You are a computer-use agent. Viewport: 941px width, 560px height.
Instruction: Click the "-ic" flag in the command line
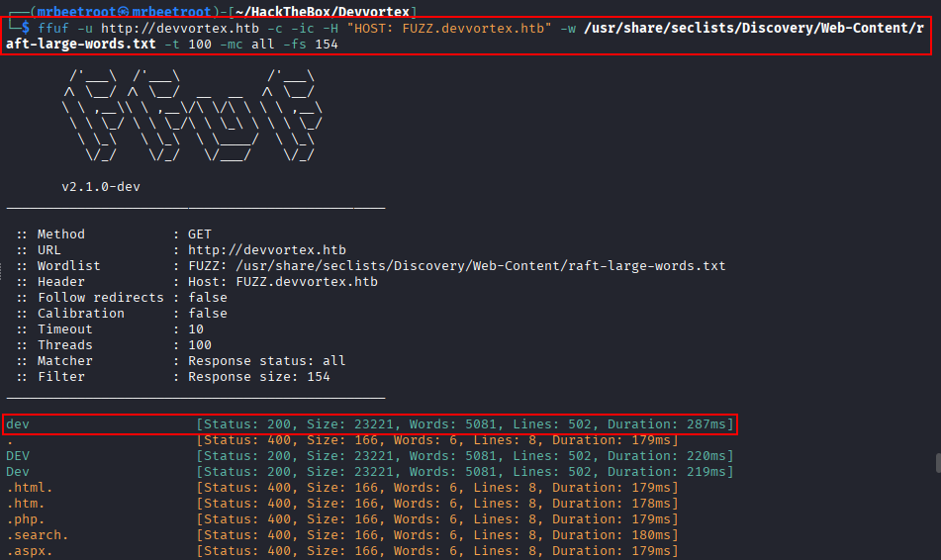pyautogui.click(x=303, y=29)
